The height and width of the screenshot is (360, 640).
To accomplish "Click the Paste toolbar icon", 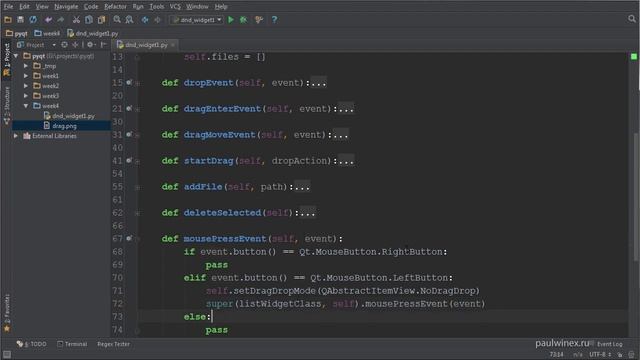I will click(101, 20).
